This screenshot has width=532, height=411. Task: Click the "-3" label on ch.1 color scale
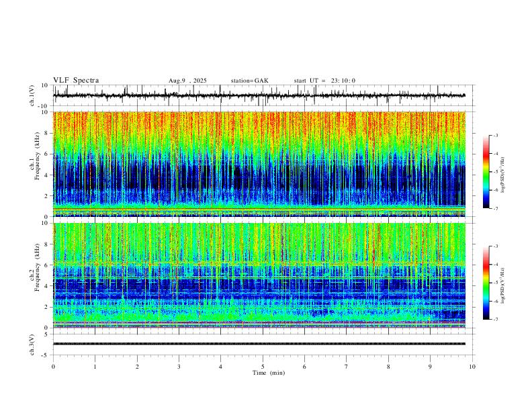[496, 135]
